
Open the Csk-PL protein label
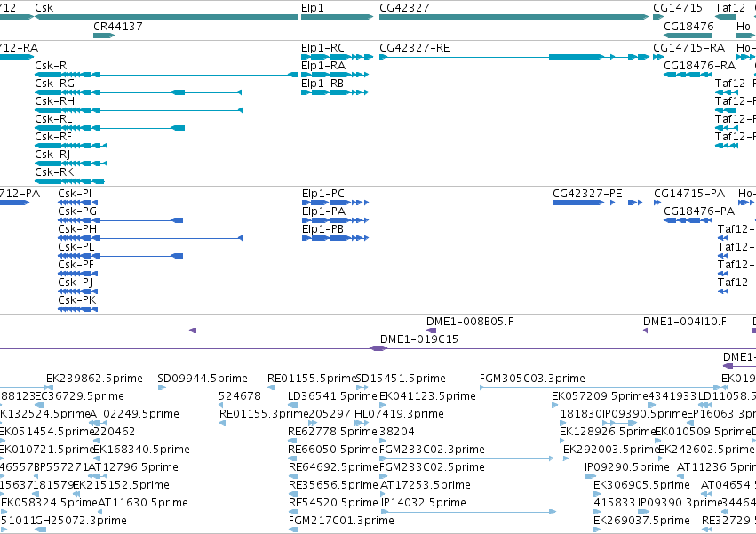[76, 247]
